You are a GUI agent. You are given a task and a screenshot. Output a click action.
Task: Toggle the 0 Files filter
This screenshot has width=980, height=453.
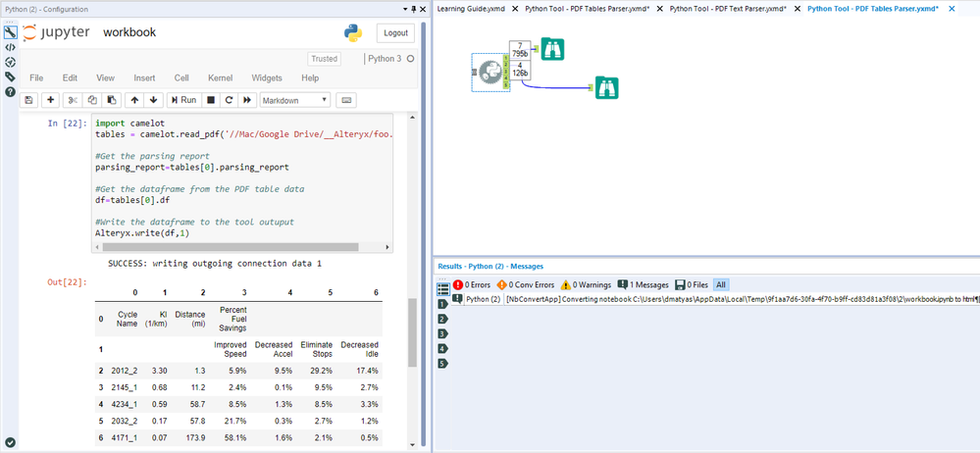pos(692,285)
